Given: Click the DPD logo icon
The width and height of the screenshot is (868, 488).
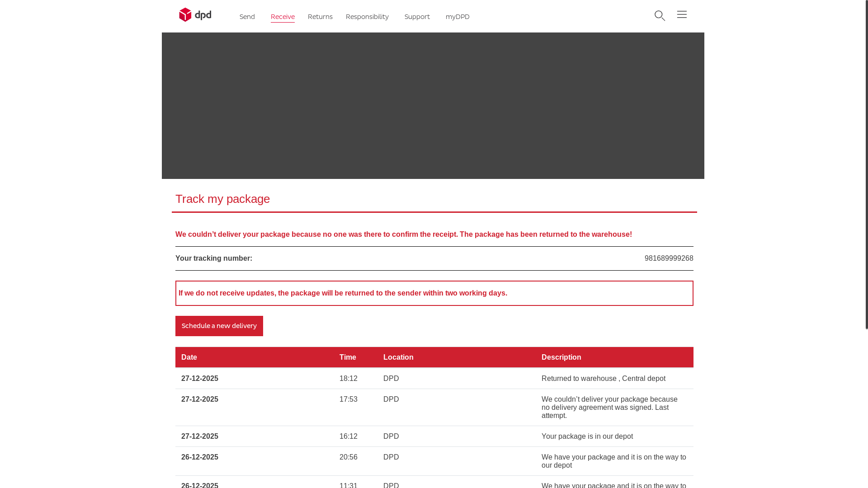Looking at the screenshot, I should point(195,15).
